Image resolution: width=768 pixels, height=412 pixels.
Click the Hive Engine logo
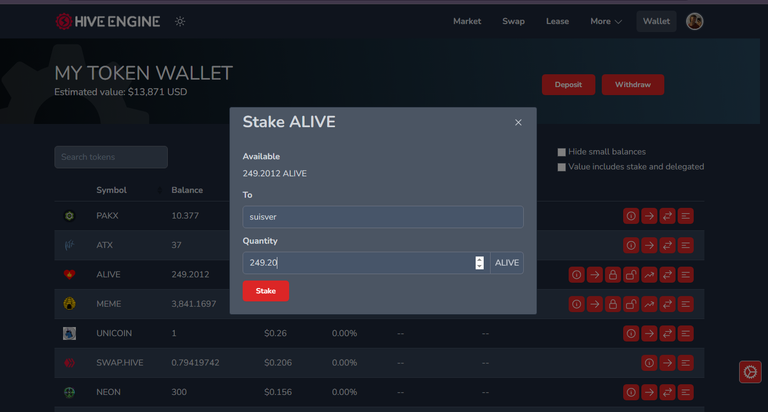[x=108, y=22]
